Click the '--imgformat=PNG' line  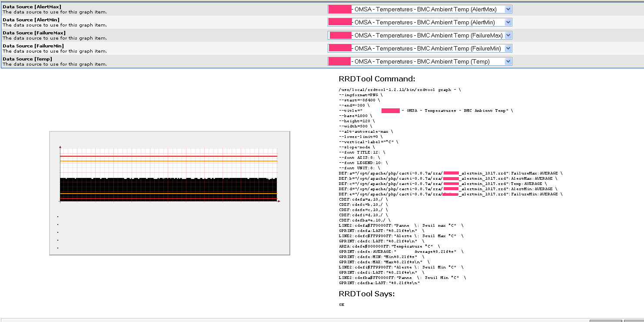click(x=361, y=95)
